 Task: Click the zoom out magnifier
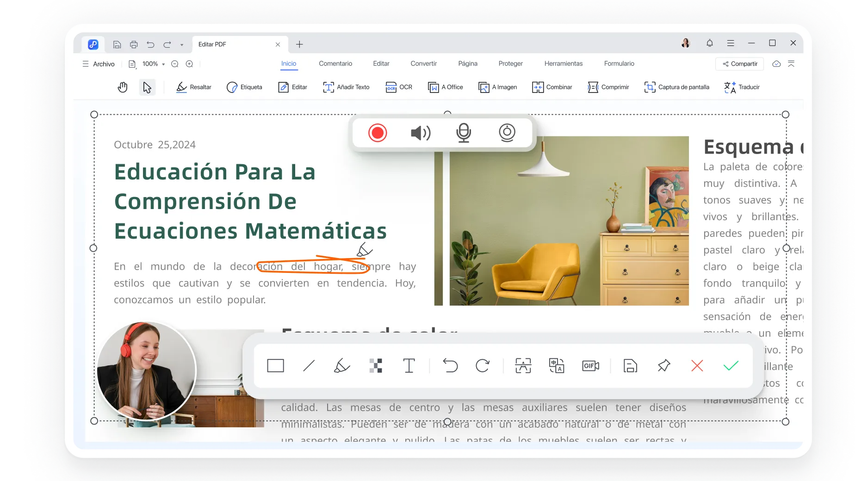coord(175,64)
